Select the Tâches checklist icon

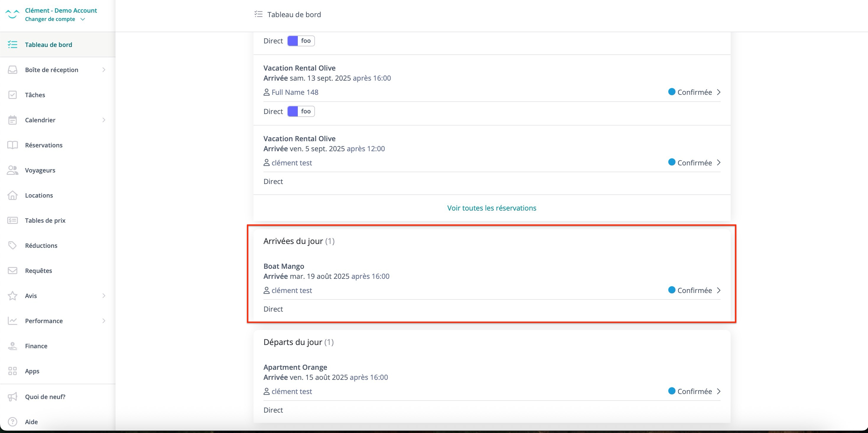click(12, 95)
